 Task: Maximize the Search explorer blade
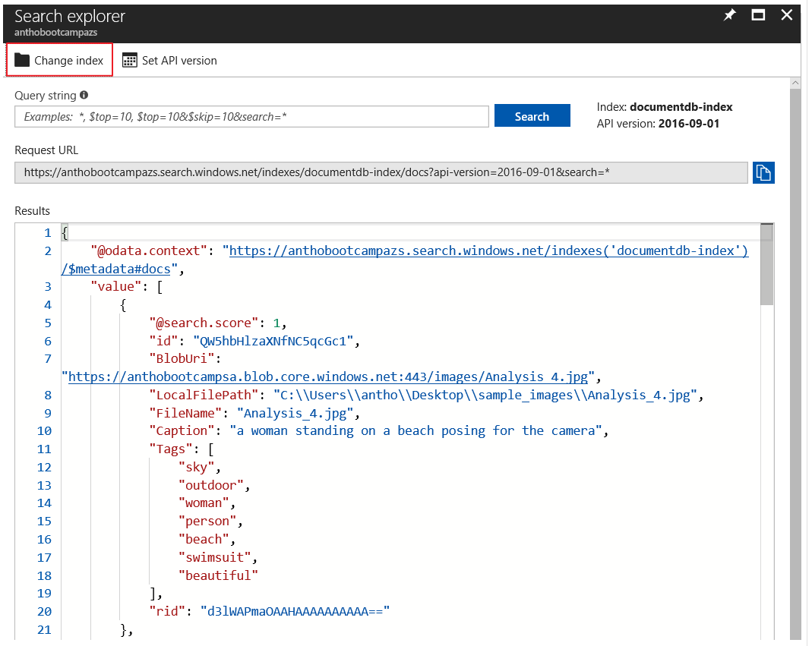757,14
